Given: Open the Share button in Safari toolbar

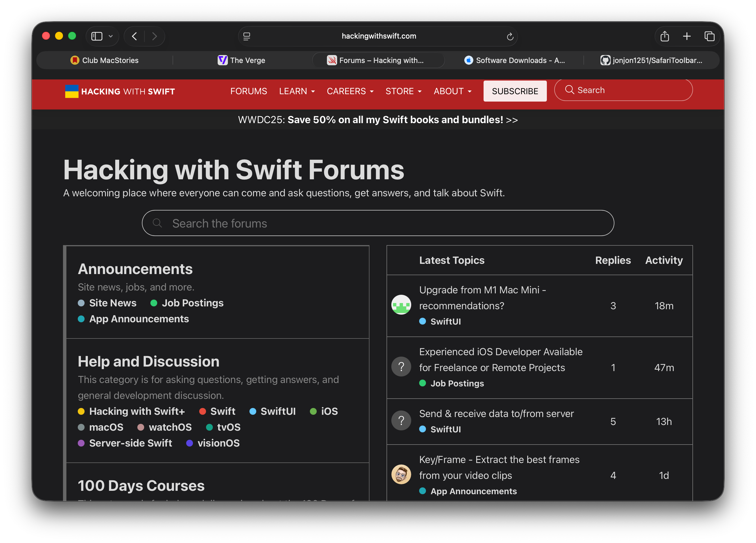Looking at the screenshot, I should pyautogui.click(x=665, y=36).
